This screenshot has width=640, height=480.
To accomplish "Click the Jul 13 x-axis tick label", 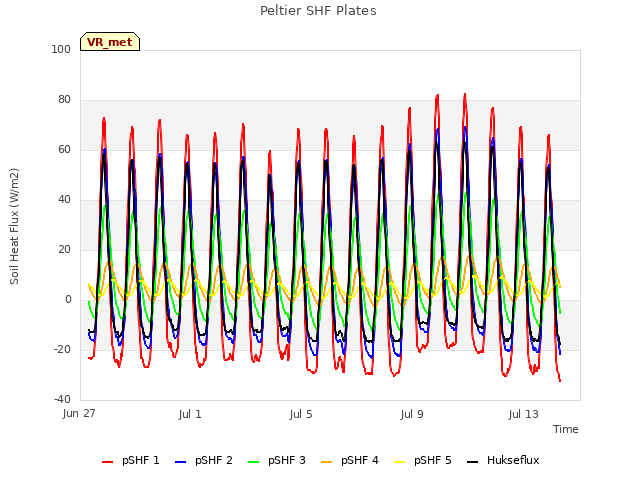I will (524, 414).
